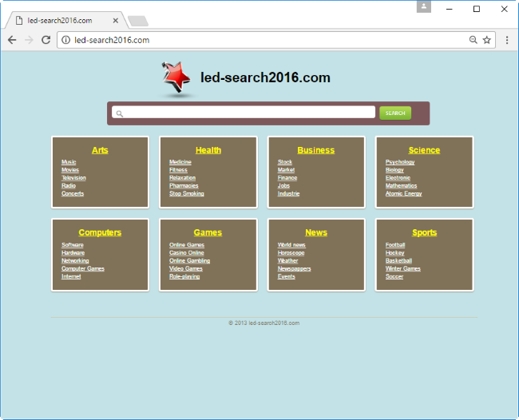Image resolution: width=519 pixels, height=420 pixels.
Task: Open the Chrome user profile icon
Action: pos(423,7)
